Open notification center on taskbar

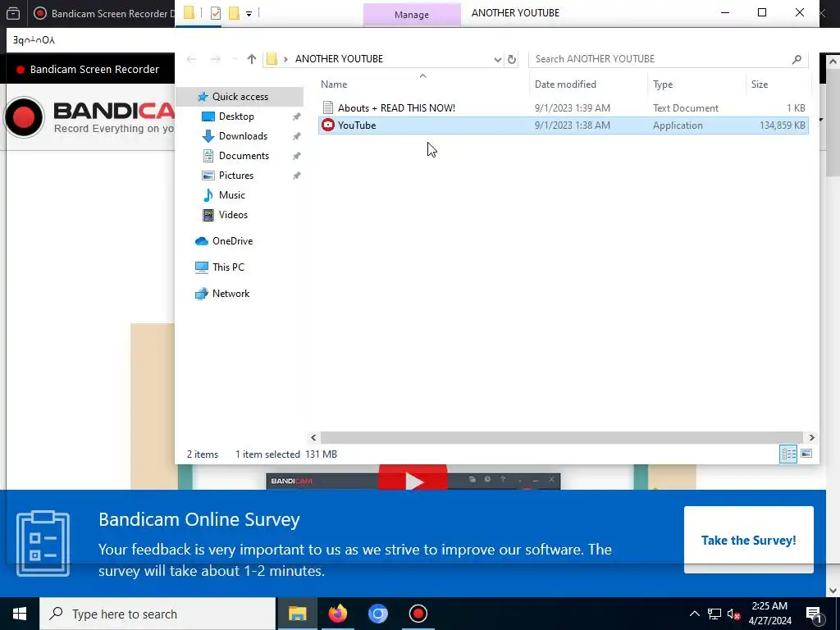coord(814,614)
